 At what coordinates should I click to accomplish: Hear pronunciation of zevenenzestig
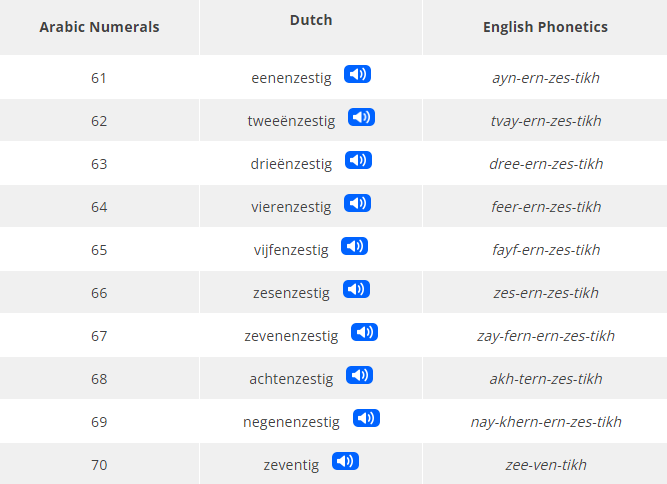click(x=364, y=332)
